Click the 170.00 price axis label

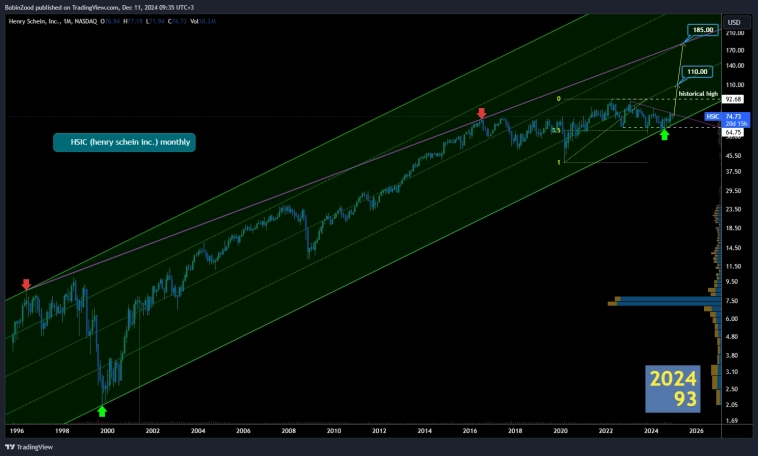(x=735, y=50)
